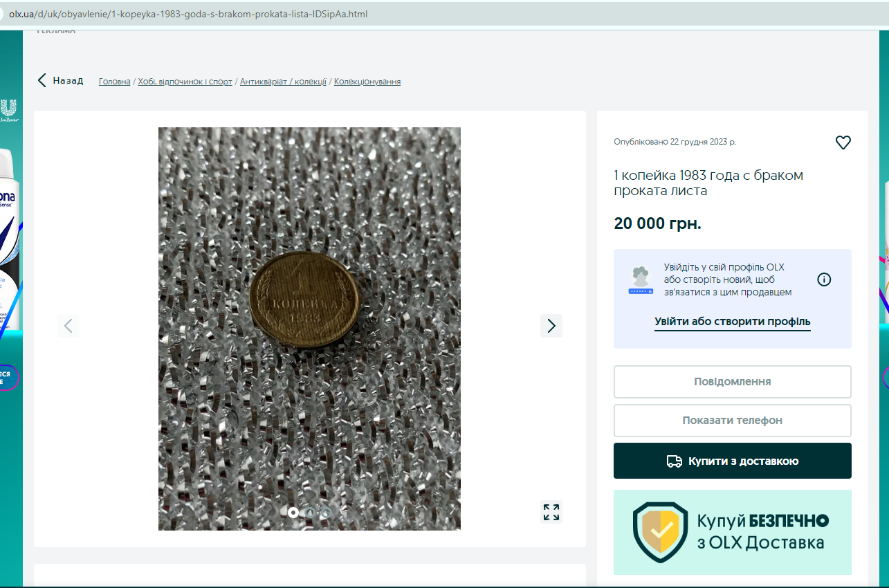
Task: Click the Опубліковано 22 грудня 2023 date
Action: 675,142
